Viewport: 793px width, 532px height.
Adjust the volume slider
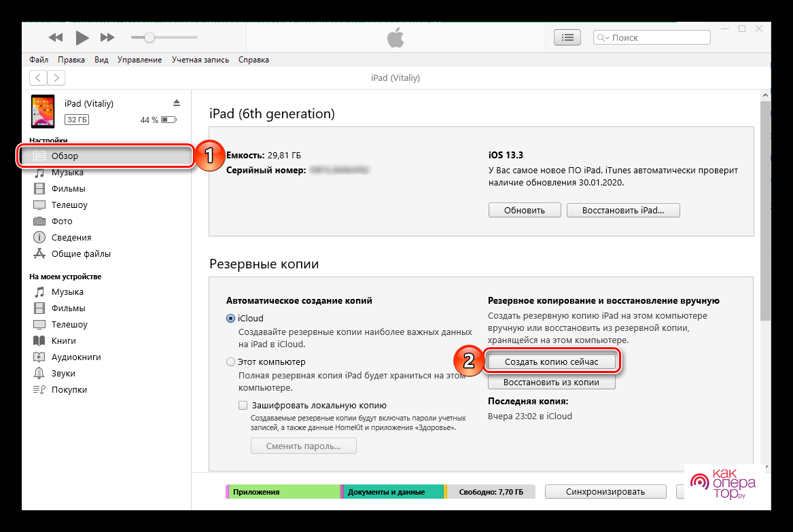click(x=149, y=37)
